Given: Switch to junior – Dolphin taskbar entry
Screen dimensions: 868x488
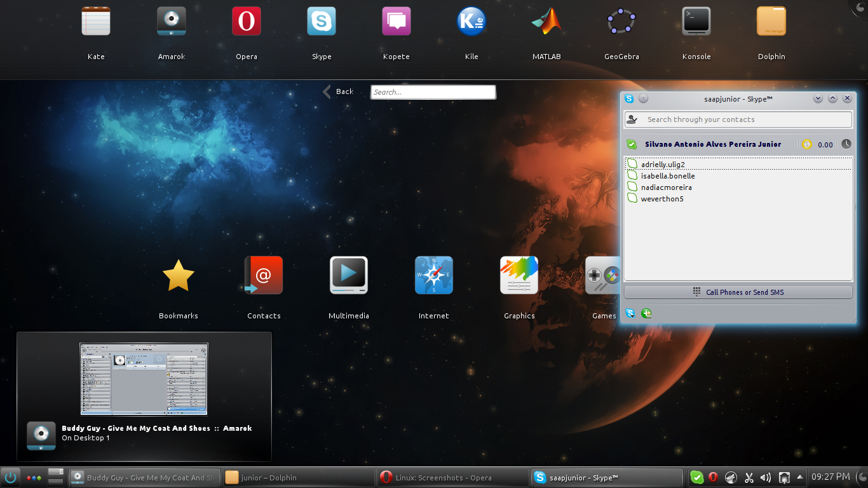Looking at the screenshot, I should coord(298,478).
